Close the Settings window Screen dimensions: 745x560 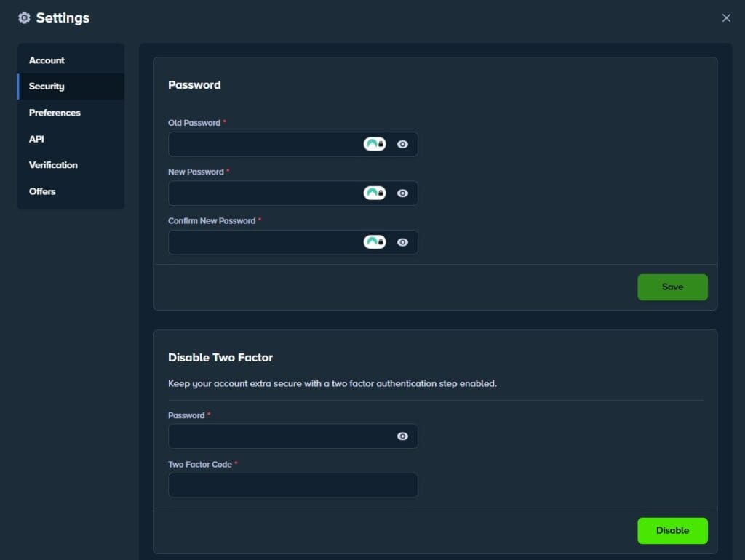[x=726, y=17]
